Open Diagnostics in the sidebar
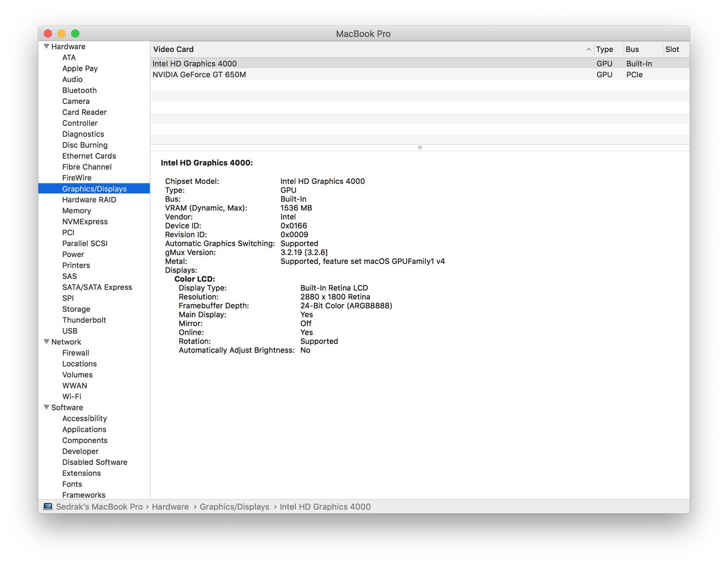 83,134
